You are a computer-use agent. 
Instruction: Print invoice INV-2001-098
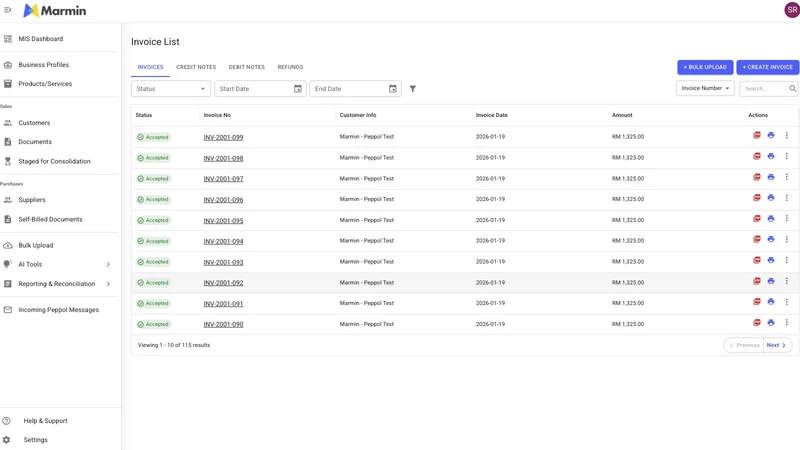771,156
